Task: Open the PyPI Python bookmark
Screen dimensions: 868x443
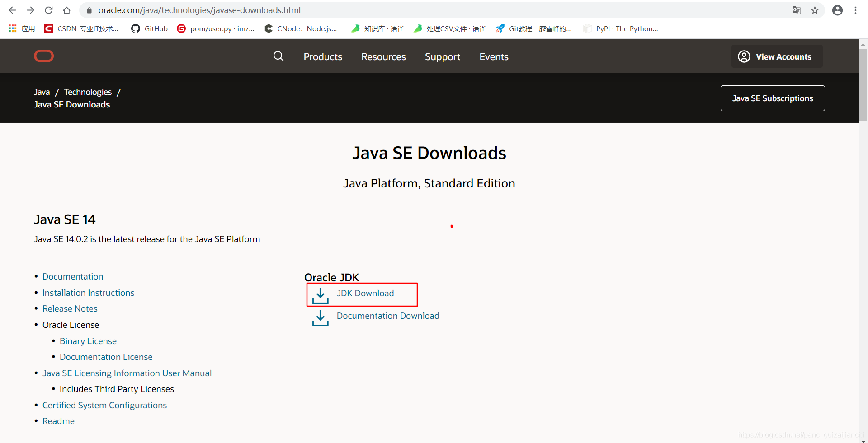Action: 620,28
